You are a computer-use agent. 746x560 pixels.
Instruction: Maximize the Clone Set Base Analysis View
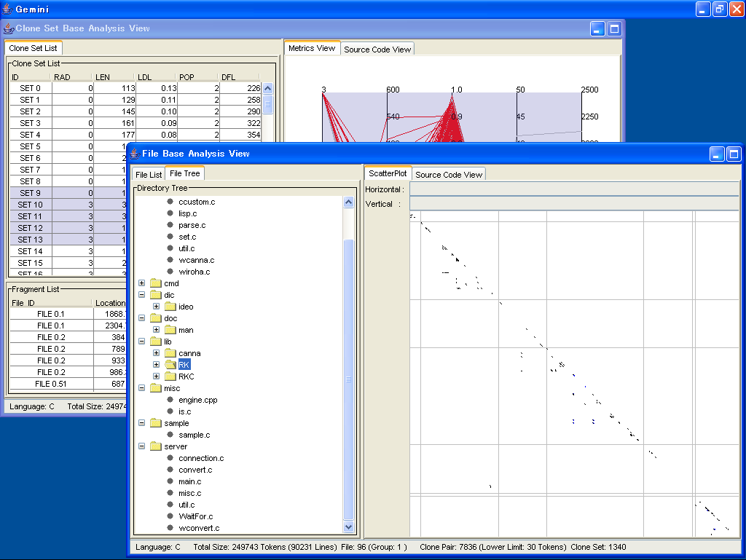click(613, 29)
